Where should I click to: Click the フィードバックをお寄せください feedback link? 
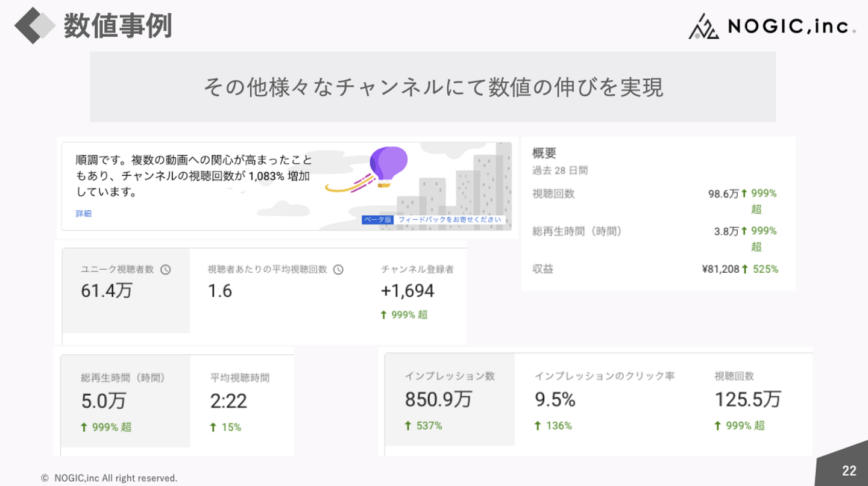[x=450, y=220]
